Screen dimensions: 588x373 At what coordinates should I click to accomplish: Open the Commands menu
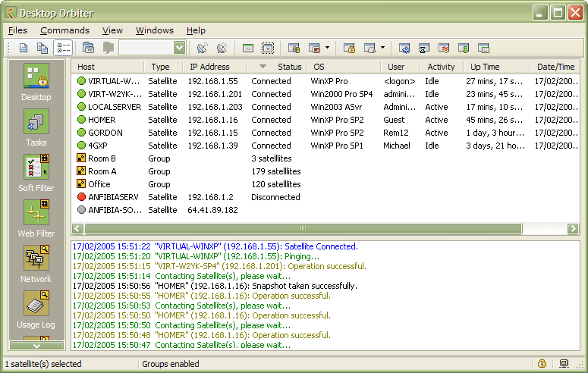pyautogui.click(x=65, y=30)
